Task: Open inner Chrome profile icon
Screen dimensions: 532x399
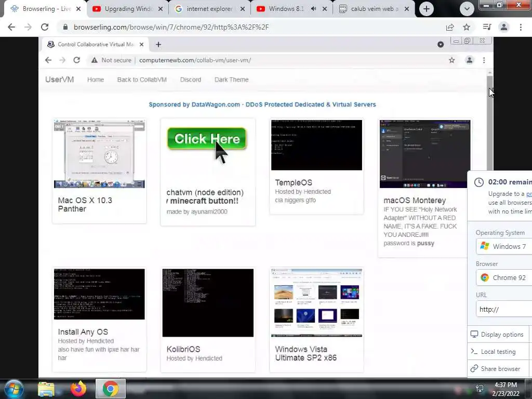Action: pos(469,60)
